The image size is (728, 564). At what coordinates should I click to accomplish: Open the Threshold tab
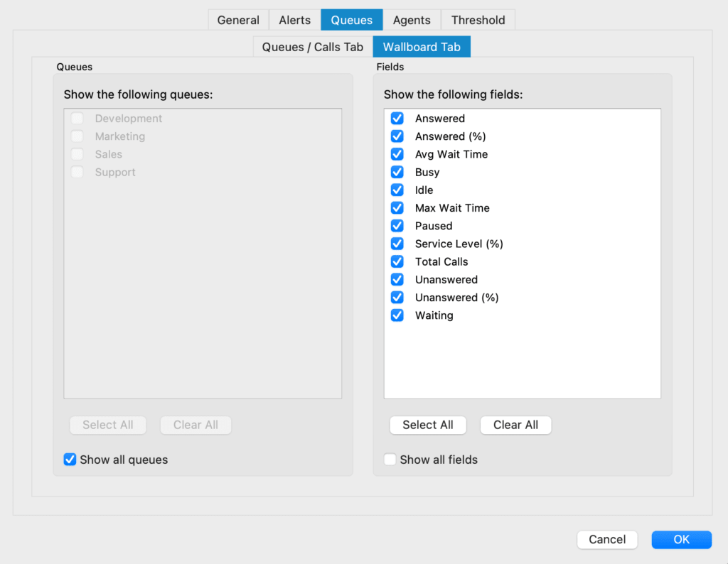click(478, 20)
